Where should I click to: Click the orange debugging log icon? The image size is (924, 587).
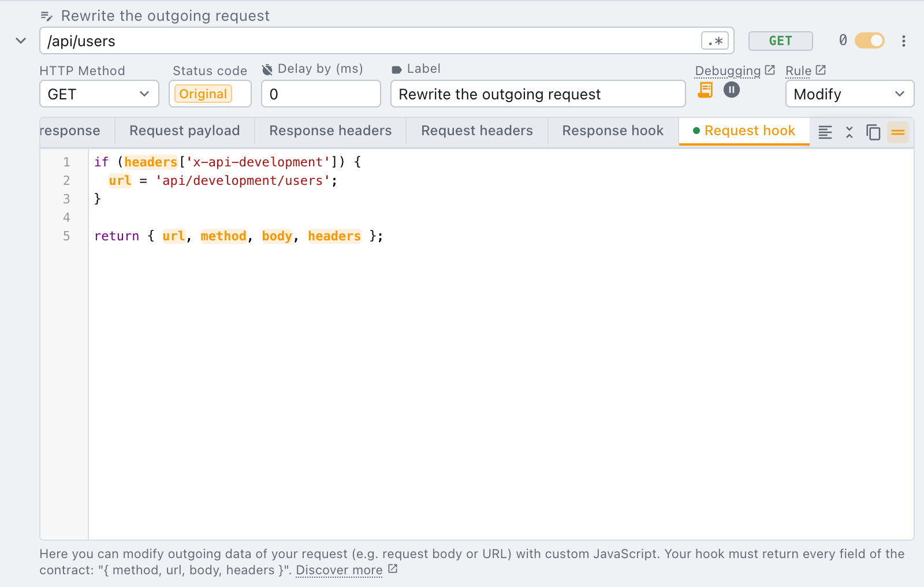(x=705, y=90)
